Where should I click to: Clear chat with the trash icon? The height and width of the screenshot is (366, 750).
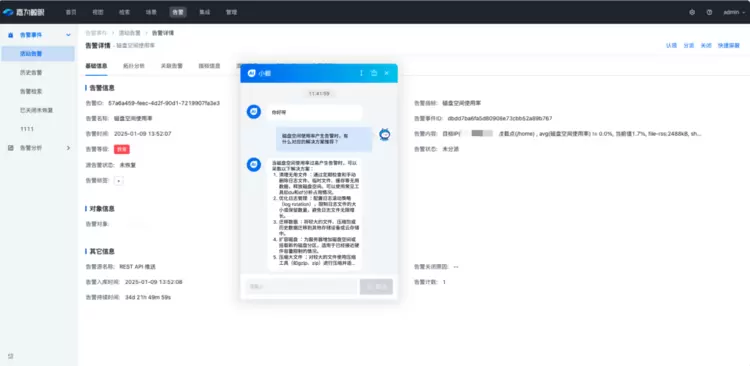pyautogui.click(x=374, y=73)
